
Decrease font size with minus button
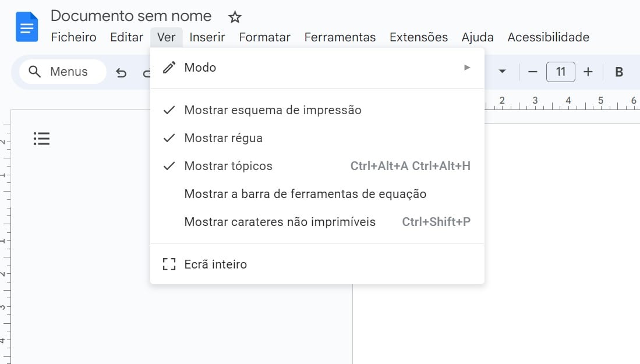pos(532,72)
